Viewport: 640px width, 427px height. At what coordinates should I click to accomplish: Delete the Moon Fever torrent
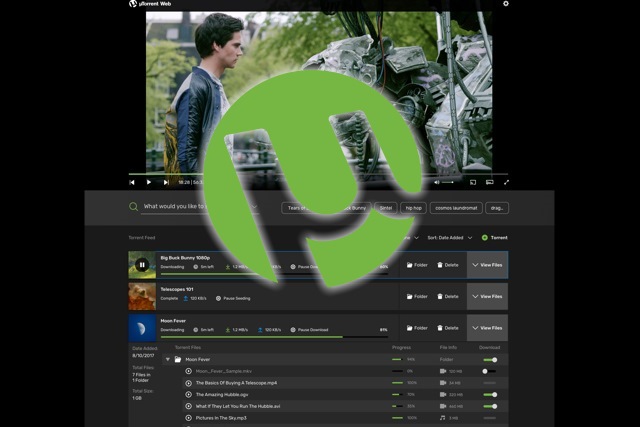click(448, 328)
